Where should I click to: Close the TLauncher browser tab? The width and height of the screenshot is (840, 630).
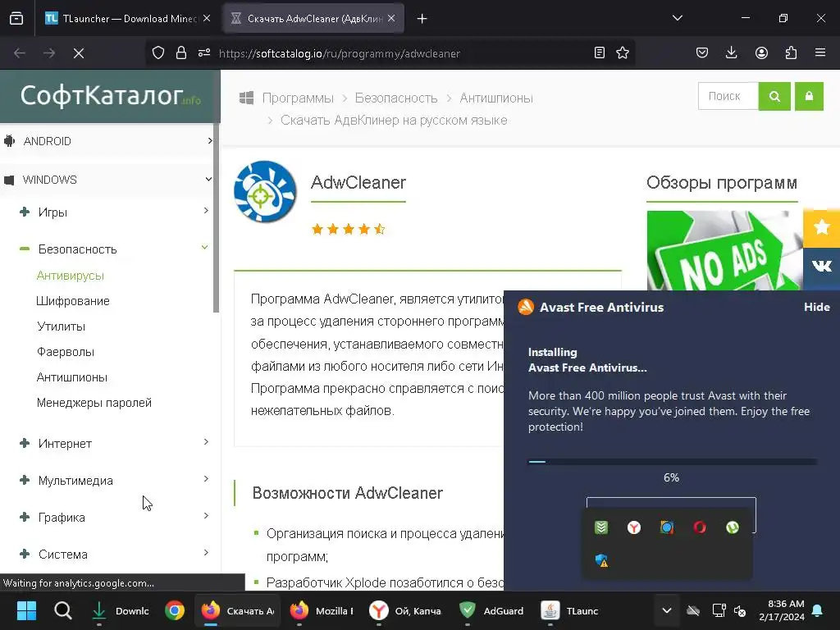point(207,19)
